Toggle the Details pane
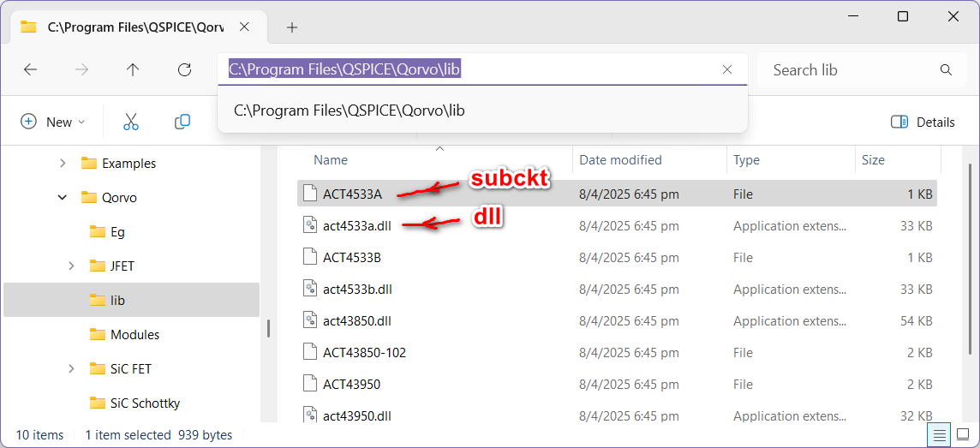This screenshot has width=980, height=448. pos(923,122)
